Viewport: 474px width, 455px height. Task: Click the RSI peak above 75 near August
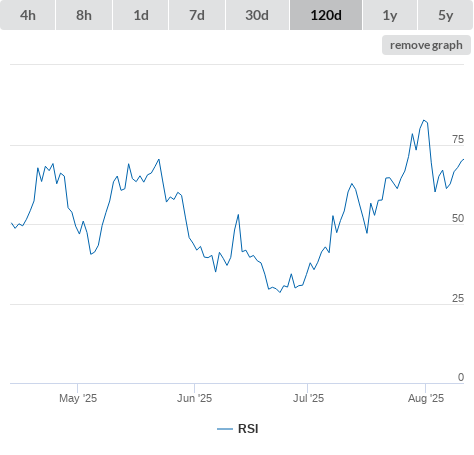(x=424, y=120)
